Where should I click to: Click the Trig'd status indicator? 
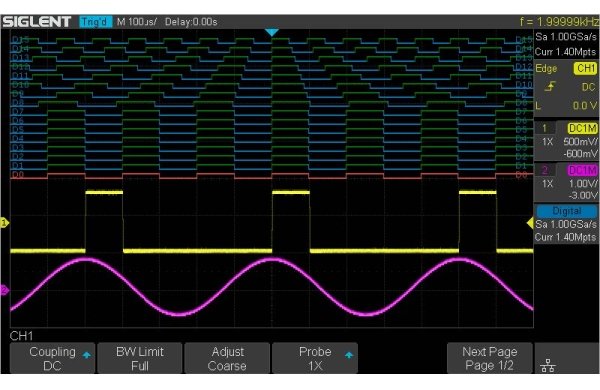[95, 22]
